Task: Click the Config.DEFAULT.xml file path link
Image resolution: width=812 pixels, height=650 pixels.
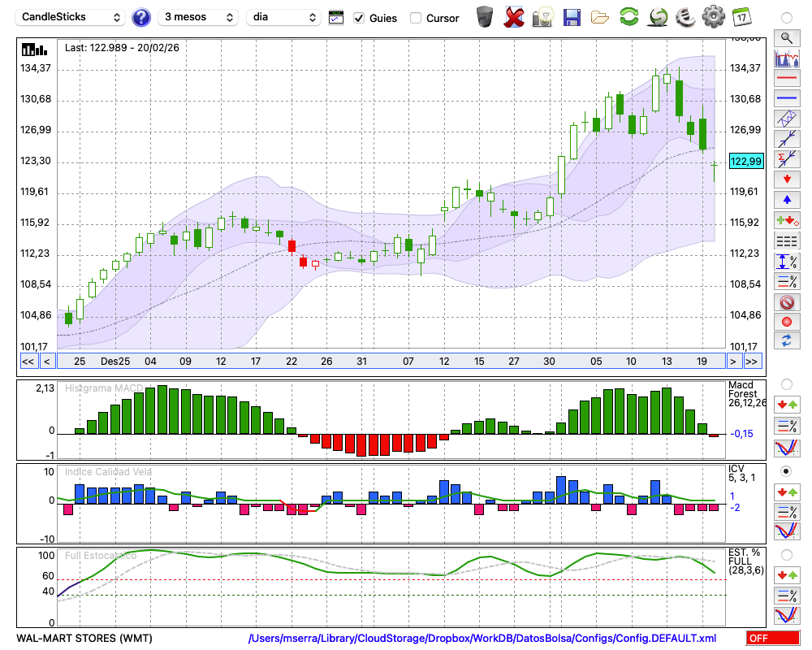Action: 482,639
